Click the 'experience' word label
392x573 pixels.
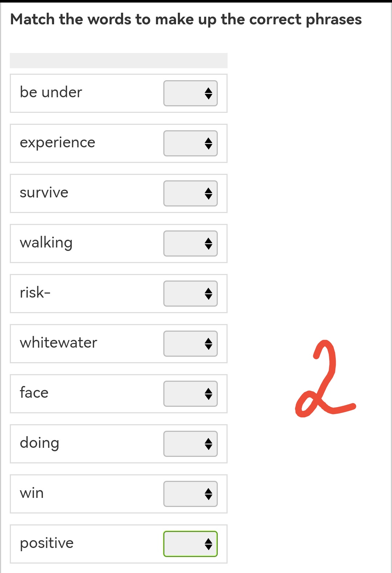point(57,143)
